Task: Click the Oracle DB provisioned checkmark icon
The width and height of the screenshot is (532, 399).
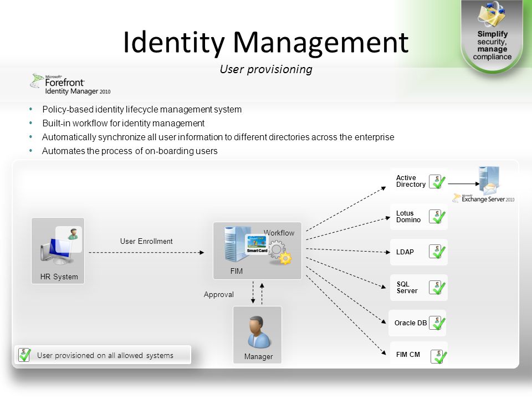Action: click(437, 323)
